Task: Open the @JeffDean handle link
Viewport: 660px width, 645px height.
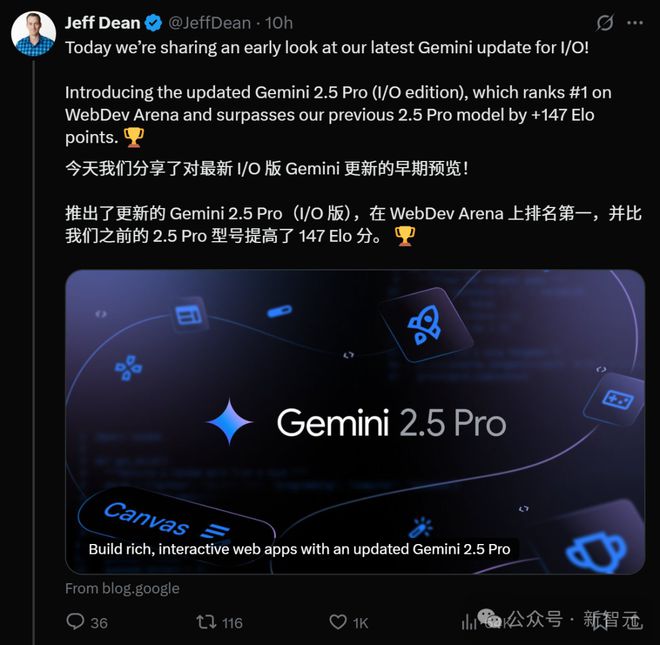Action: pos(209,23)
